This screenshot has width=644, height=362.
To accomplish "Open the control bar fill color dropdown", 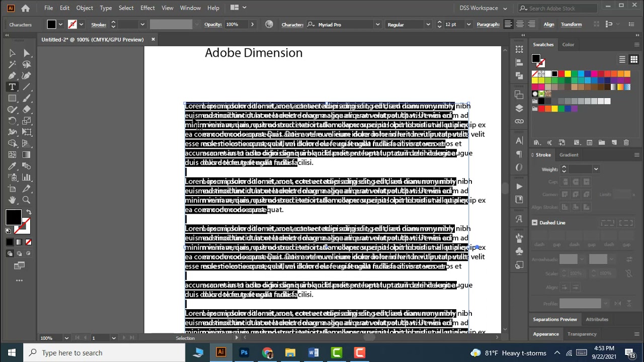I will (x=60, y=25).
